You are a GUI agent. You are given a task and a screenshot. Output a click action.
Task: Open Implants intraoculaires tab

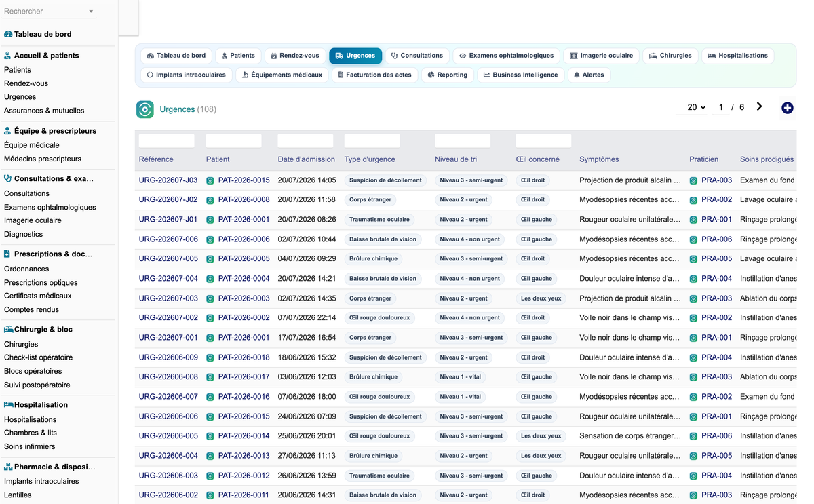pos(187,75)
